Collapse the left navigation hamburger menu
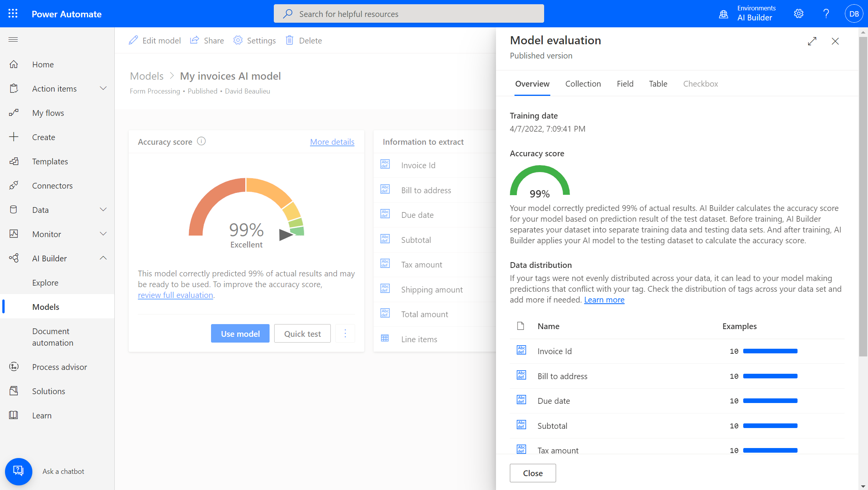This screenshot has height=490, width=868. tap(13, 40)
